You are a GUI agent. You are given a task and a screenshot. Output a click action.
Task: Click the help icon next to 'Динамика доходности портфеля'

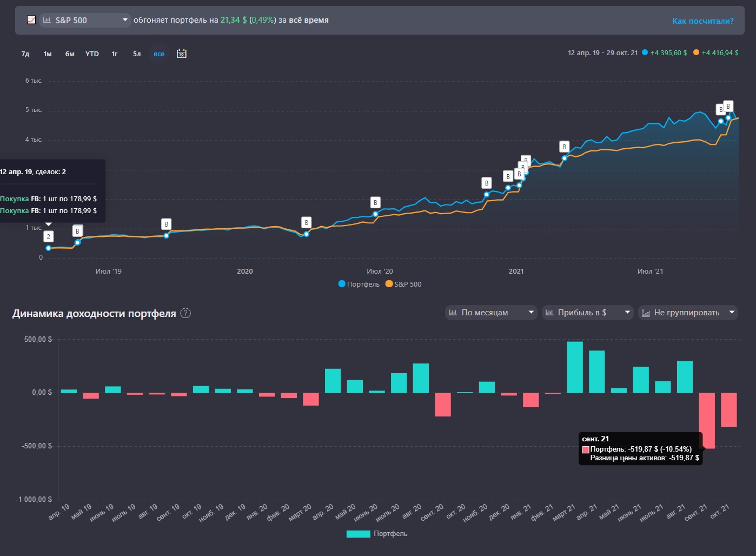coord(185,313)
